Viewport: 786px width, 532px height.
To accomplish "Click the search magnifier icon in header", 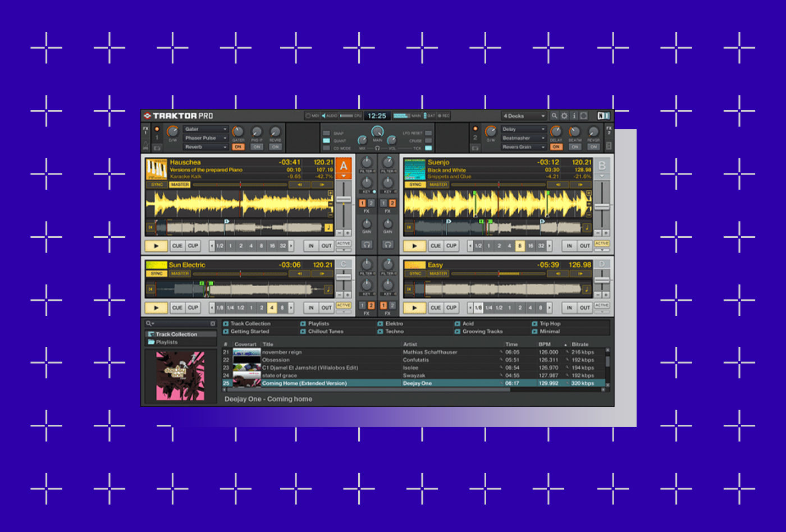I will point(554,116).
